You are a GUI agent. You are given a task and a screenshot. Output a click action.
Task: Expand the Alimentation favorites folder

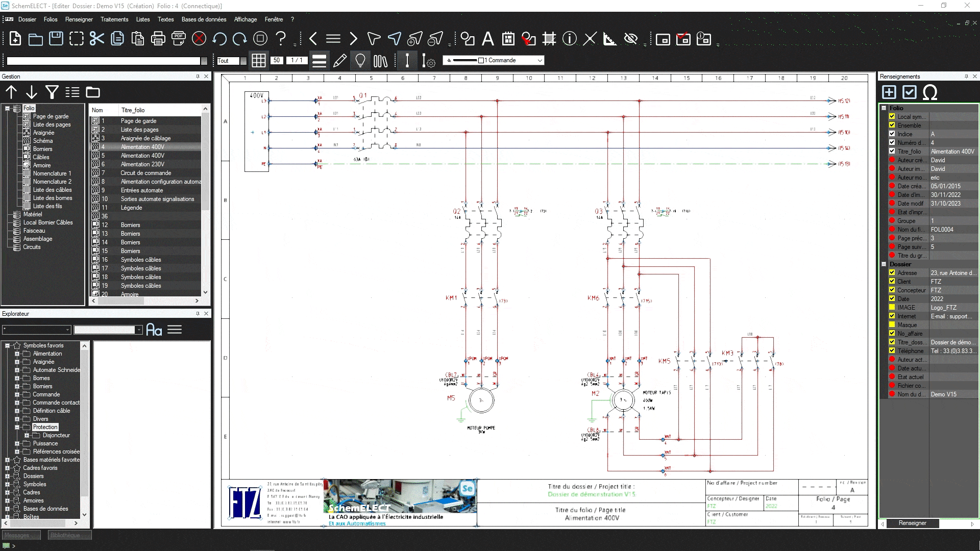click(17, 354)
